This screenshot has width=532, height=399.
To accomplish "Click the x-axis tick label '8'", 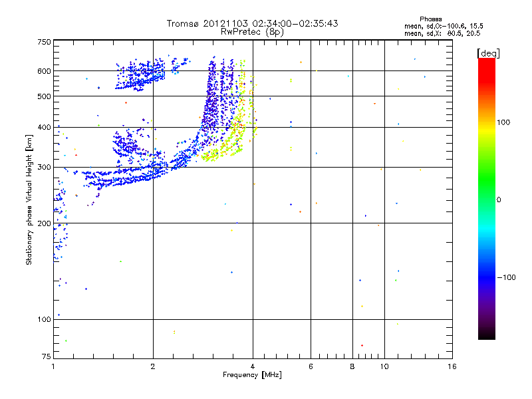I will tap(352, 366).
